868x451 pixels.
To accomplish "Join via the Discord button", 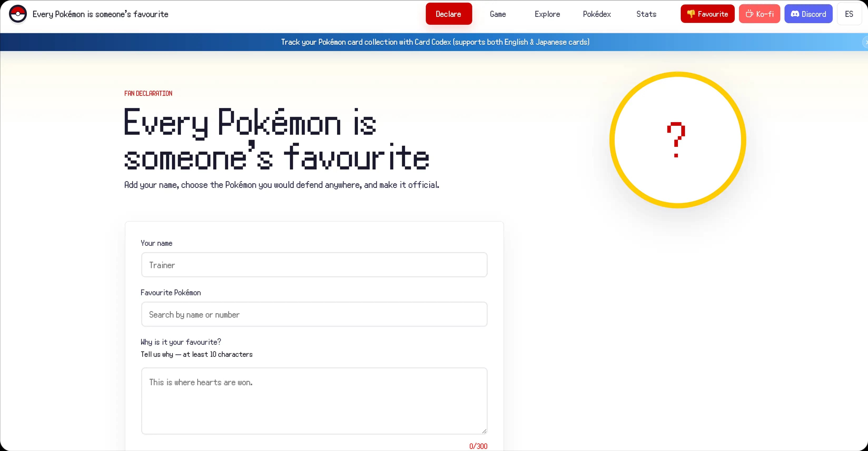I will 808,14.
